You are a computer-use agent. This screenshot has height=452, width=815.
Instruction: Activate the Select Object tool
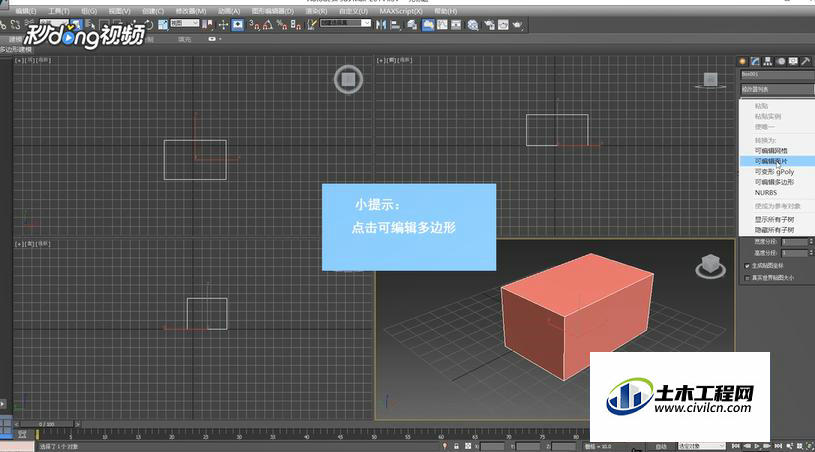tap(76, 24)
